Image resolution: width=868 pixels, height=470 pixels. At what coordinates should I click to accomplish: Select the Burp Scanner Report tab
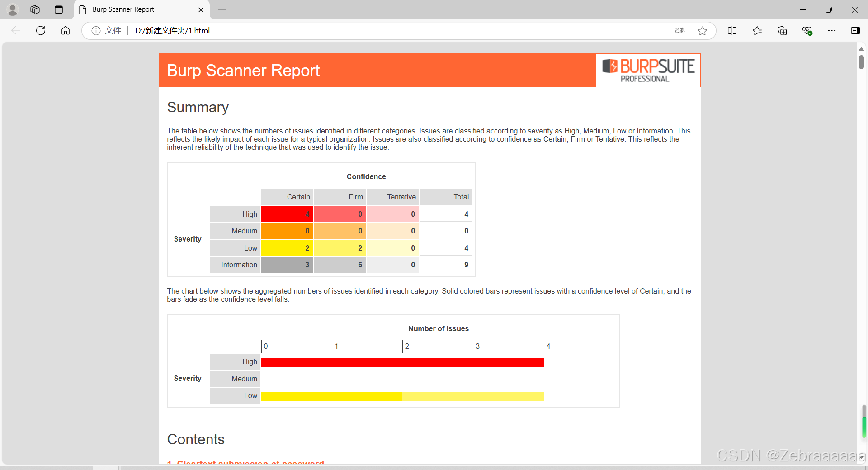[x=141, y=9]
